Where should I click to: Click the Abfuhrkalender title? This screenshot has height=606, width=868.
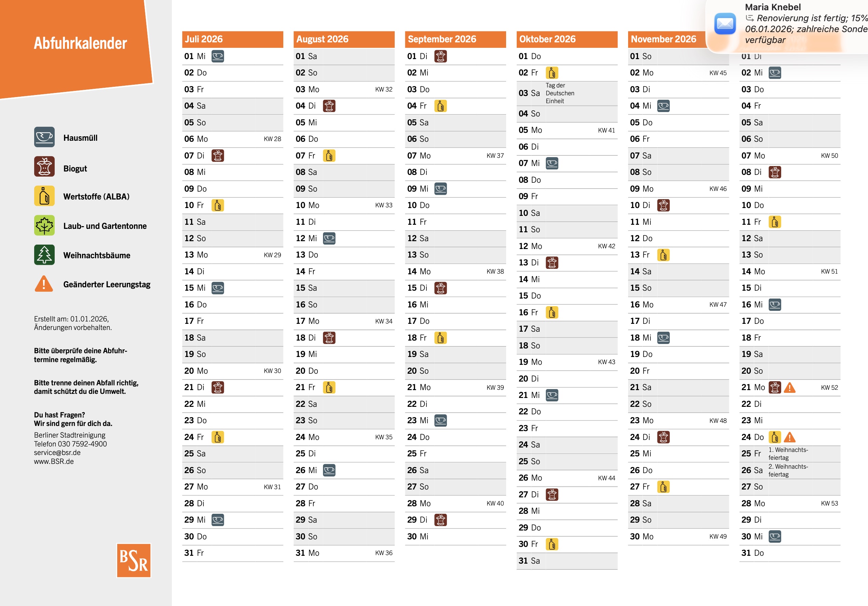(80, 43)
